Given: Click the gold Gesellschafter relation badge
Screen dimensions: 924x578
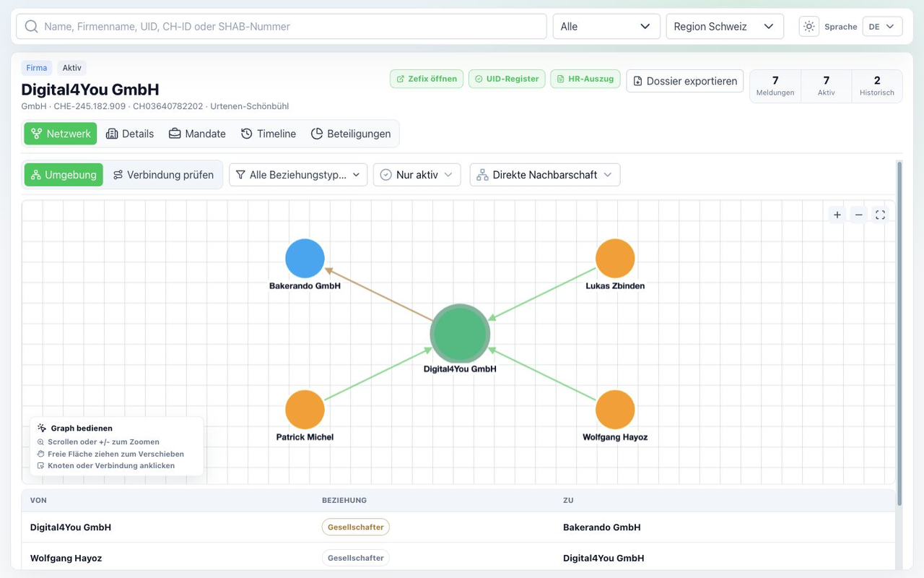Looking at the screenshot, I should click(356, 527).
